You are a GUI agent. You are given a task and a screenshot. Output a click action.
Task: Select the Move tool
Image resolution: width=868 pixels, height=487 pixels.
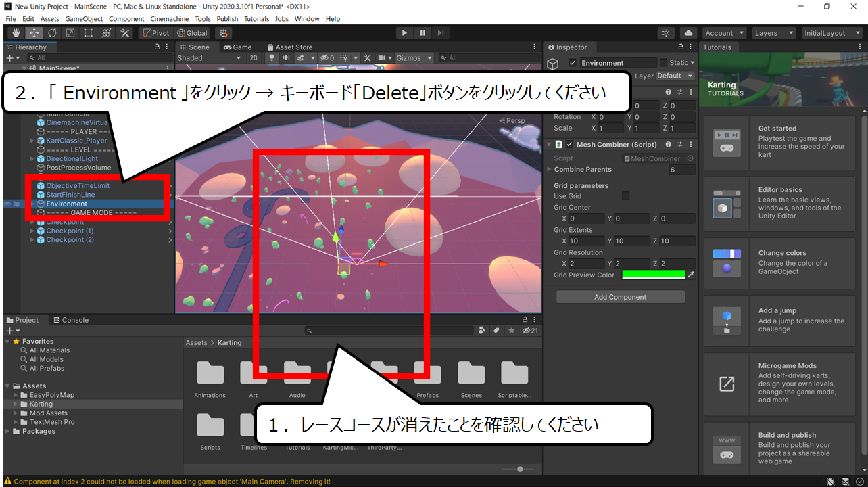[34, 33]
